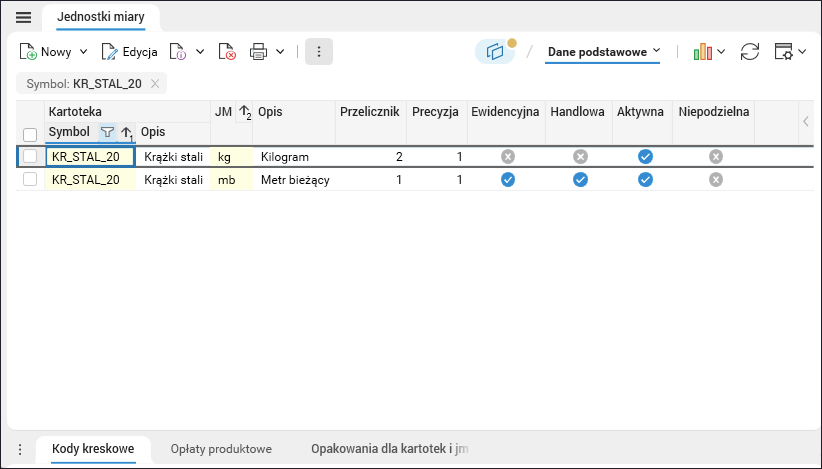The image size is (822, 469).
Task: Open the Dane podstawowe view dropdown
Action: [x=603, y=52]
